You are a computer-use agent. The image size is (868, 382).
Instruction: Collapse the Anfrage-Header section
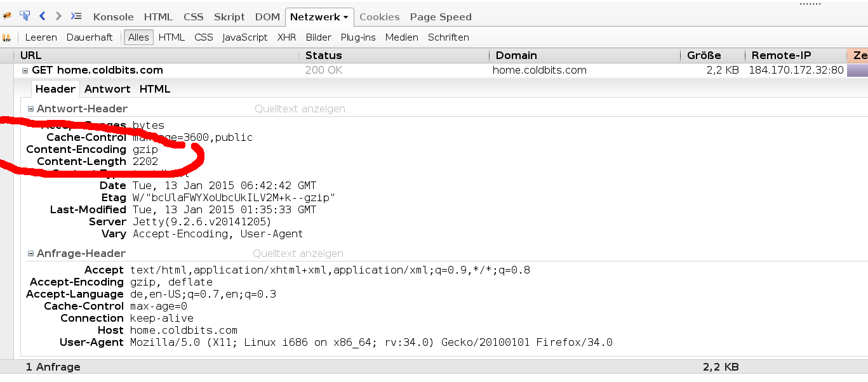tap(30, 254)
